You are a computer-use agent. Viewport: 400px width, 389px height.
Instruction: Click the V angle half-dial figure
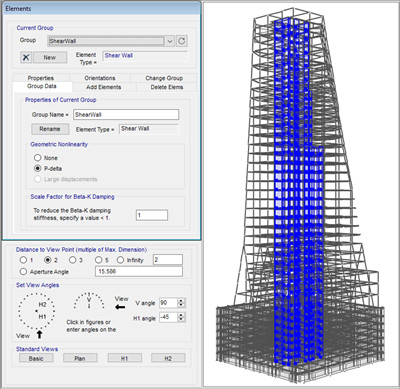89,301
